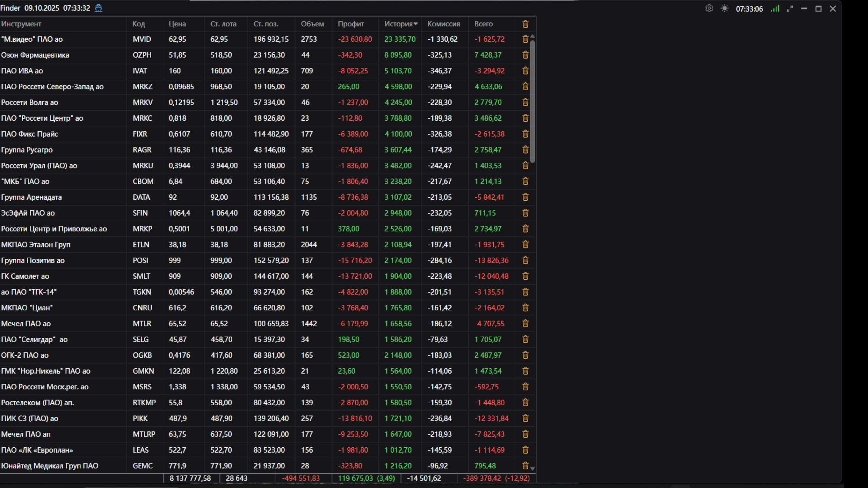Click the green connection signal bars icon
868x488 pixels.
[x=775, y=8]
